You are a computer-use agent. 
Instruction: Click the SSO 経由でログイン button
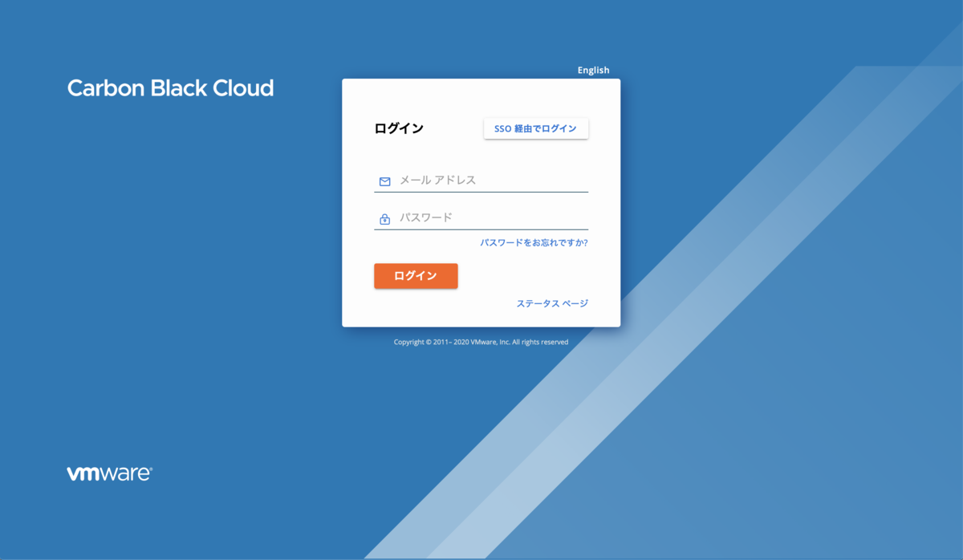[536, 128]
